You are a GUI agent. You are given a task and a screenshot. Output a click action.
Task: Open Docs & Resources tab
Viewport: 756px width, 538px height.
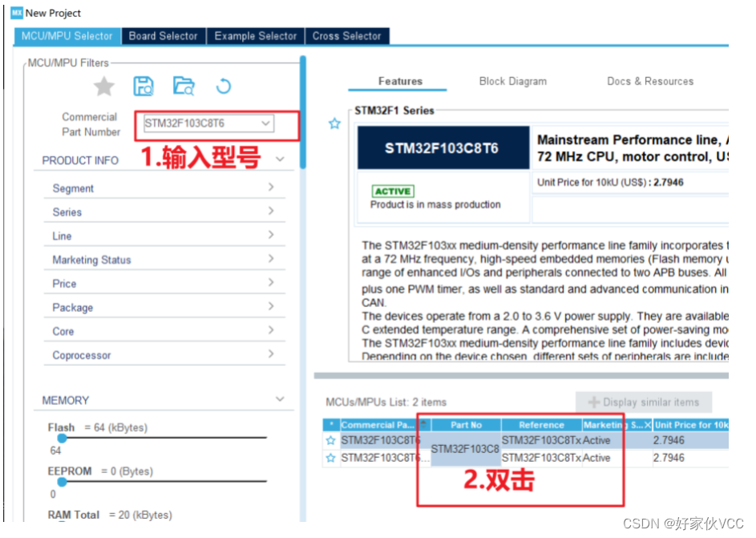coord(650,82)
